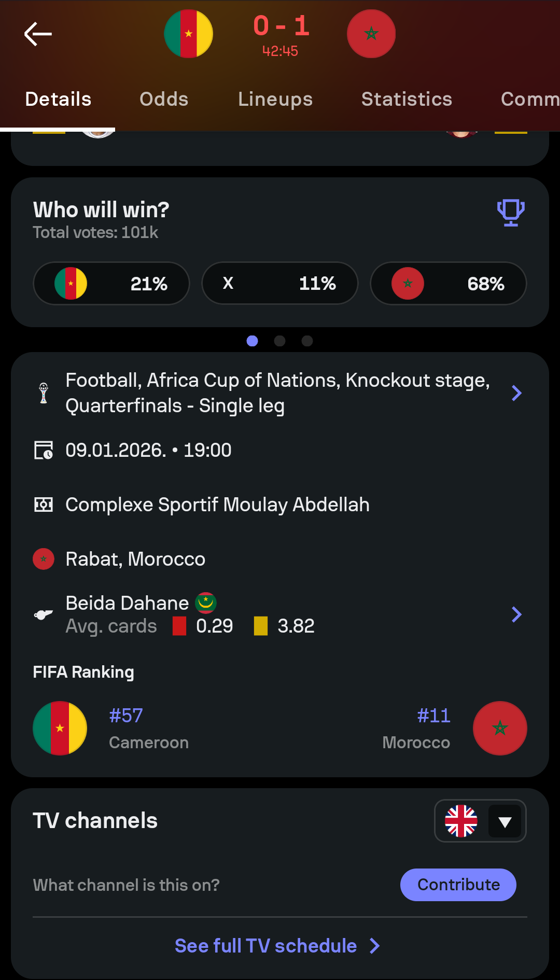
Task: Tap Morocco flag in score header
Action: click(371, 34)
